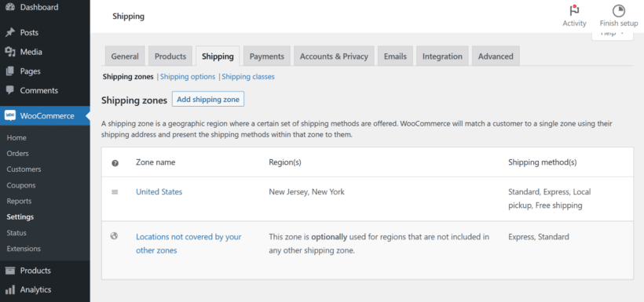
Task: Switch to the Emails tab
Action: (x=395, y=56)
